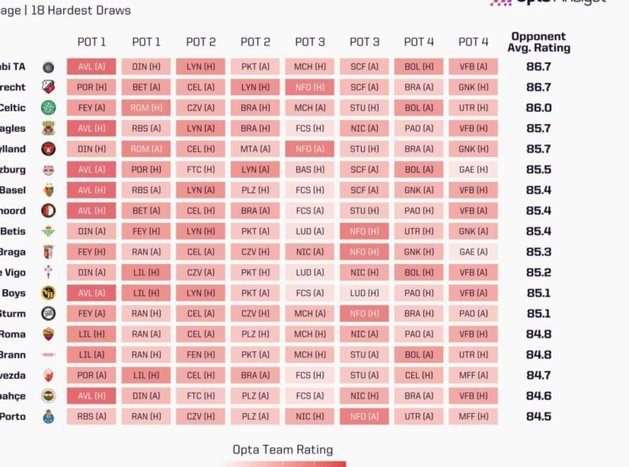Select the FC Porto crest icon
The height and width of the screenshot is (467, 629).
click(x=49, y=416)
